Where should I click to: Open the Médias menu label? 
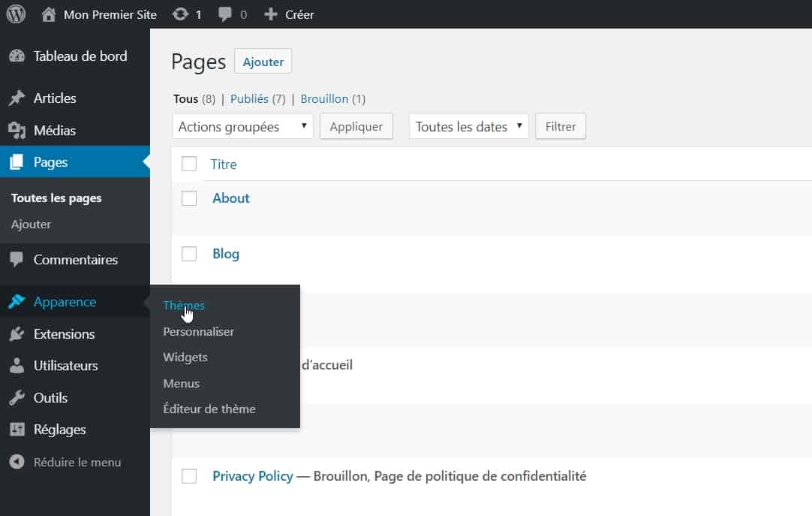tap(55, 130)
